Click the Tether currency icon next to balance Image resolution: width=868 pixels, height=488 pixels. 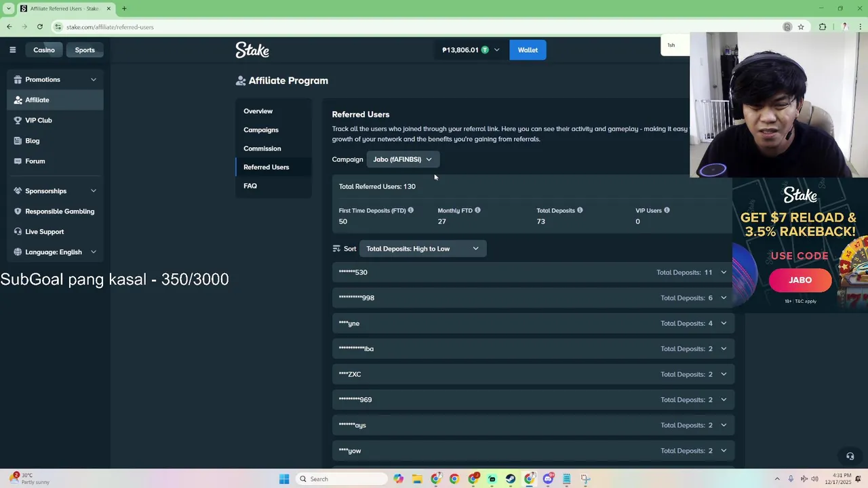(485, 49)
